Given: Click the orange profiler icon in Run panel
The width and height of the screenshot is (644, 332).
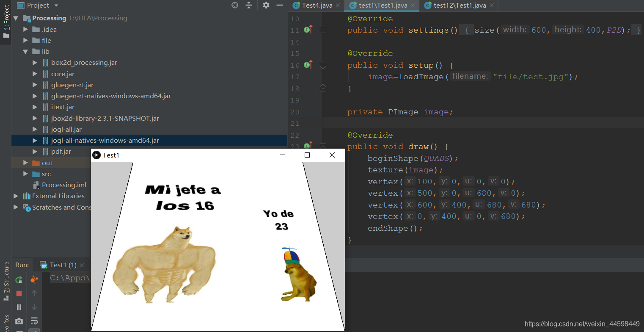Looking at the screenshot, I should [x=34, y=279].
